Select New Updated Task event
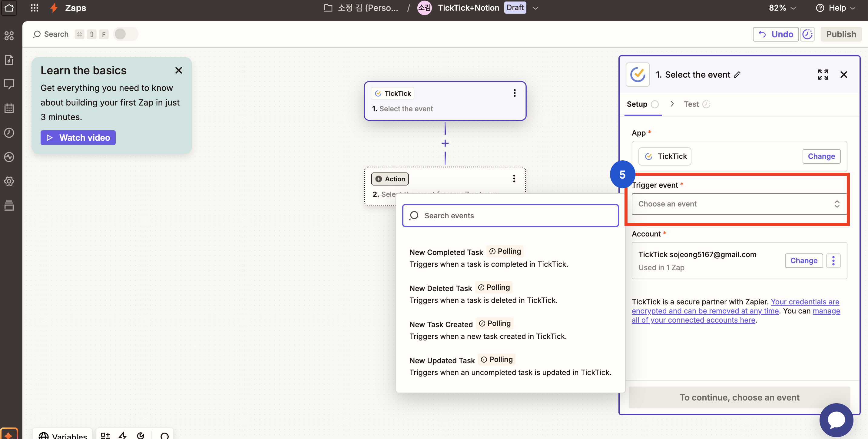868x439 pixels. 510,366
